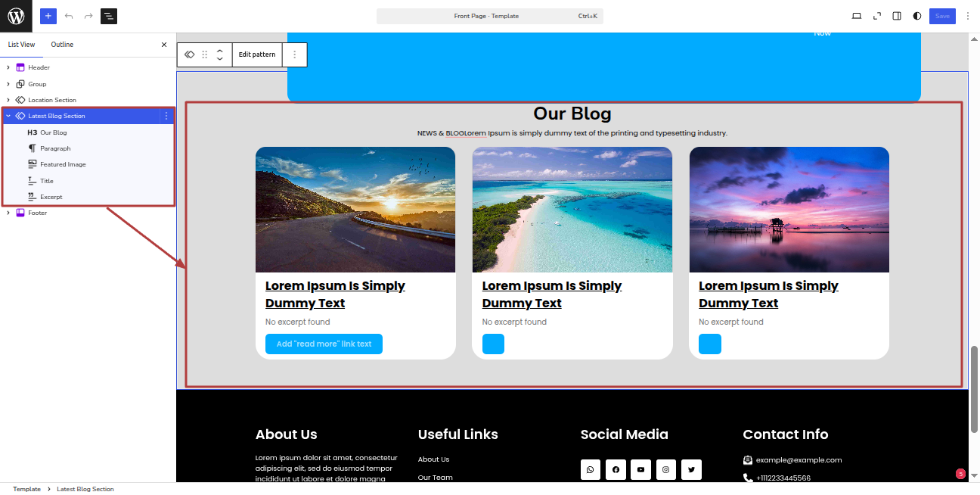The width and height of the screenshot is (980, 495).
Task: Switch to the List View tab
Action: [21, 45]
